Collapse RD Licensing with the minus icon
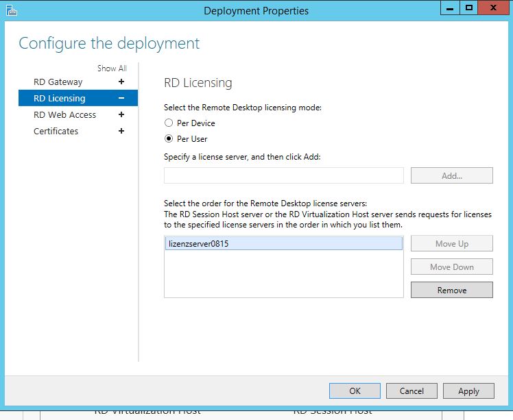The image size is (513, 420). [121, 98]
